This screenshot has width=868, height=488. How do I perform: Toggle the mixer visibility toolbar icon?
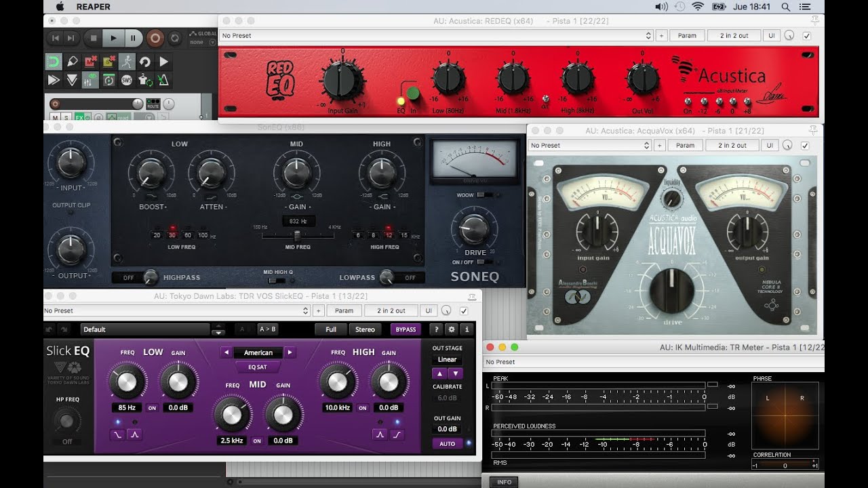click(x=90, y=80)
